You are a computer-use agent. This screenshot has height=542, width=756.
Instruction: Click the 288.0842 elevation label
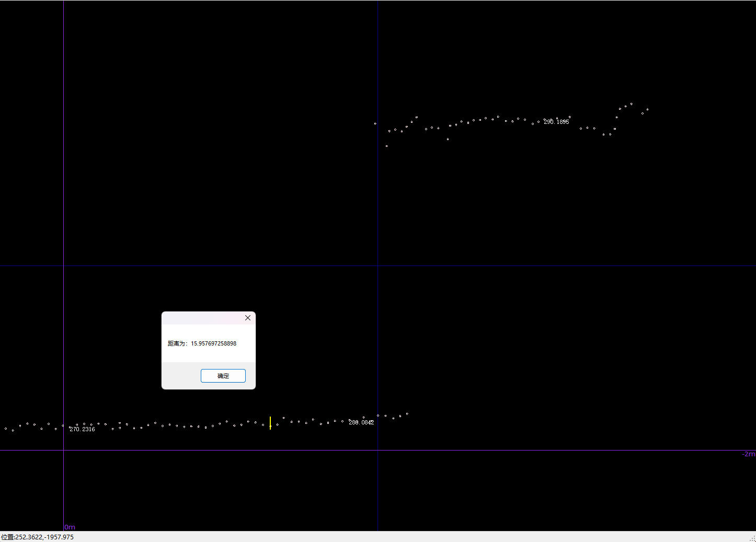click(361, 422)
